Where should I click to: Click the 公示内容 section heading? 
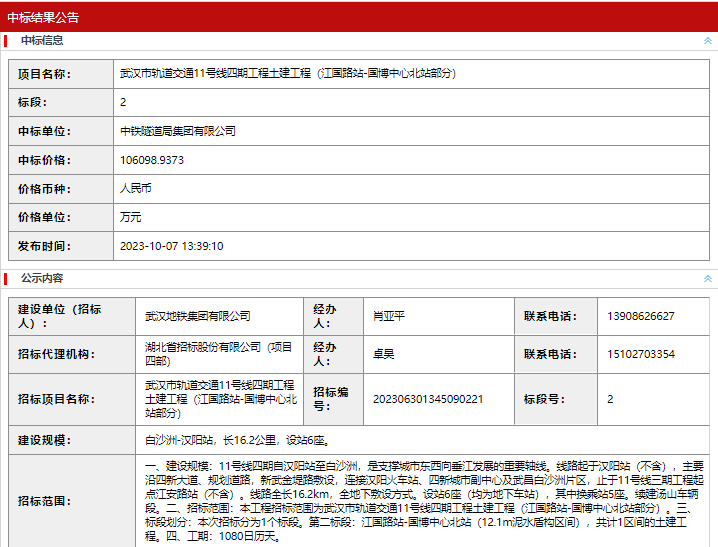click(x=42, y=278)
